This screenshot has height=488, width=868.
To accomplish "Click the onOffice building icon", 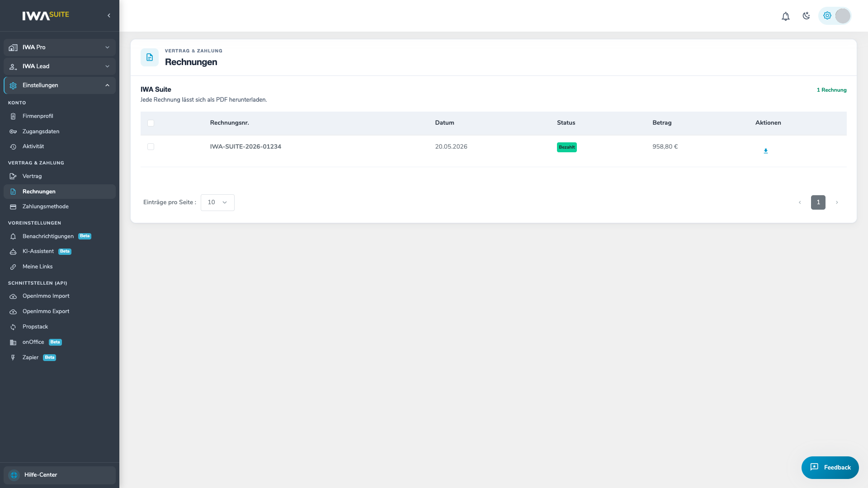I will [13, 342].
